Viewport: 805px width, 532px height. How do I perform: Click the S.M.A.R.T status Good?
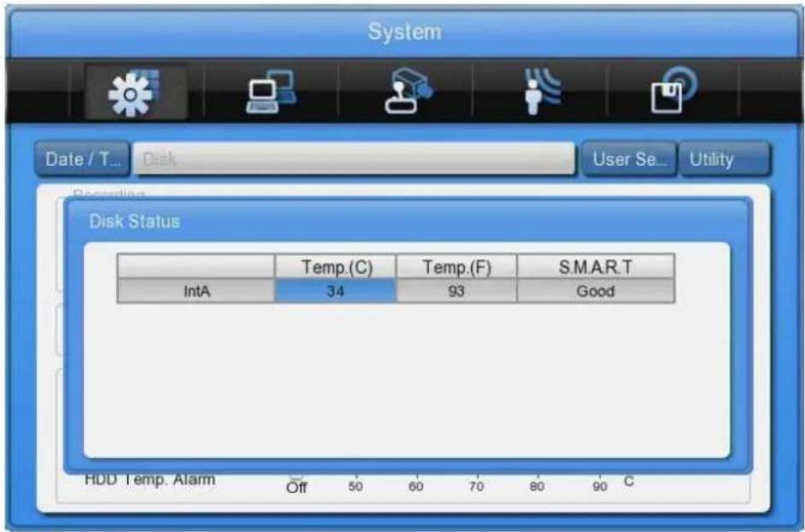click(596, 291)
